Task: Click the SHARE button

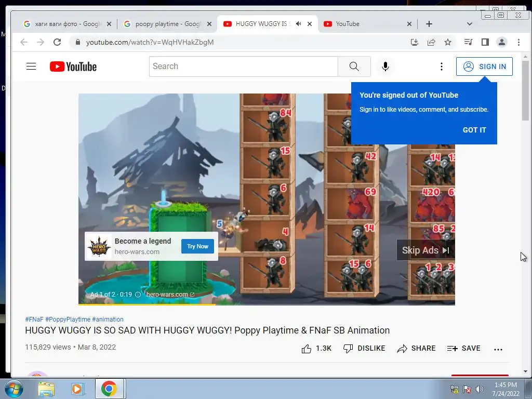Action: pyautogui.click(x=416, y=349)
